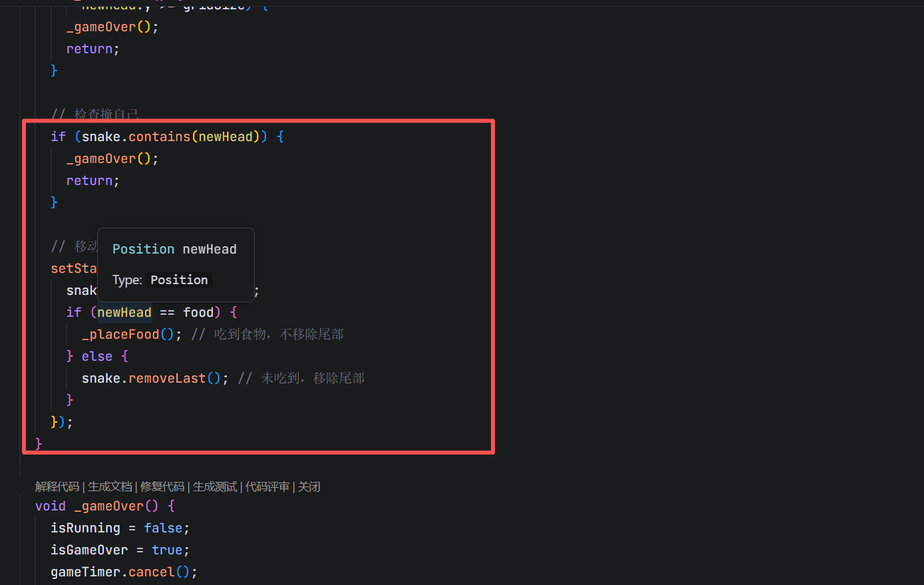924x585 pixels.
Task: Click the 生成文档 code lens link
Action: tap(110, 487)
